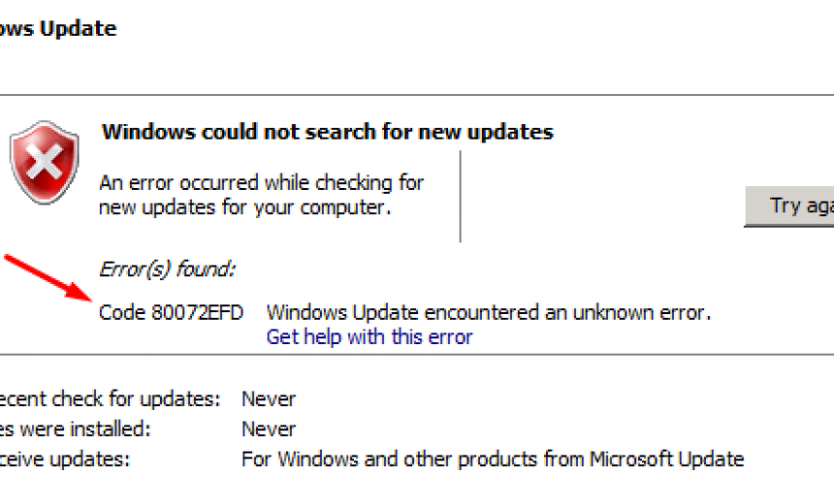This screenshot has width=834, height=504.
Task: Click the vertical divider beside the error description
Action: [x=460, y=197]
